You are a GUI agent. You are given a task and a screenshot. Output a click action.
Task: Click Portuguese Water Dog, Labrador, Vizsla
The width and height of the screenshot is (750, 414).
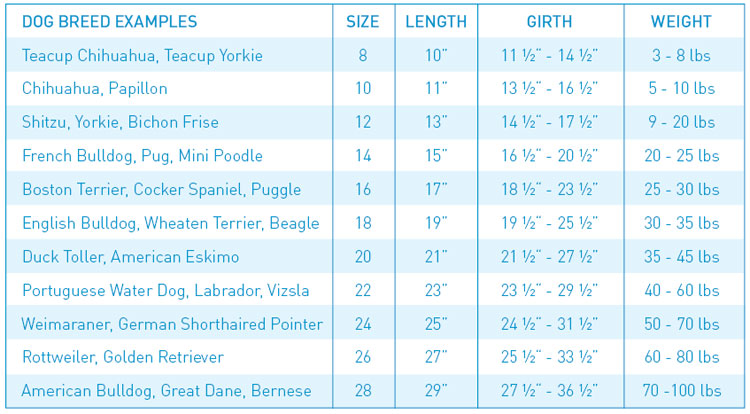(x=166, y=291)
